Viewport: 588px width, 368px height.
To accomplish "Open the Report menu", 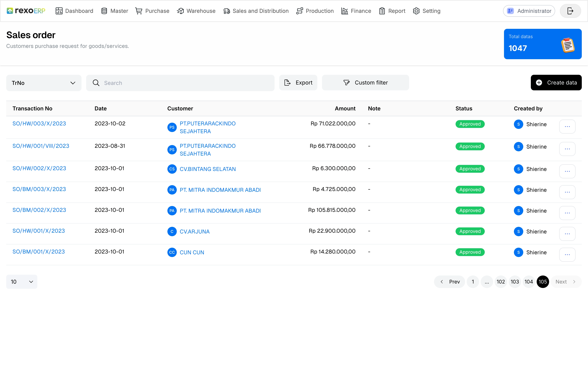I will tap(392, 11).
